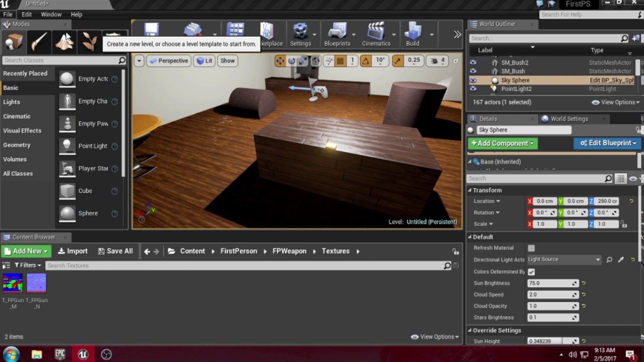Select the Paint mode brush icon
The height and width of the screenshot is (362, 644).
[x=39, y=42]
